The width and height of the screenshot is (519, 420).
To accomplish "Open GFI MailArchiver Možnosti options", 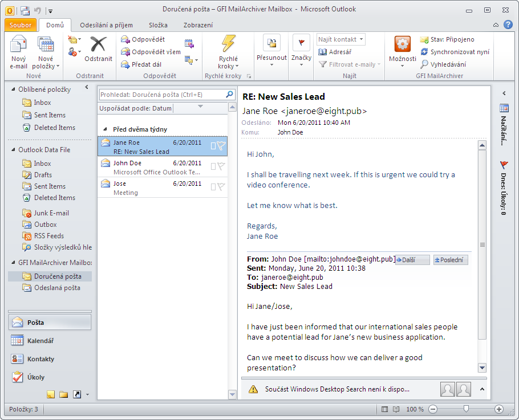I will tap(403, 51).
